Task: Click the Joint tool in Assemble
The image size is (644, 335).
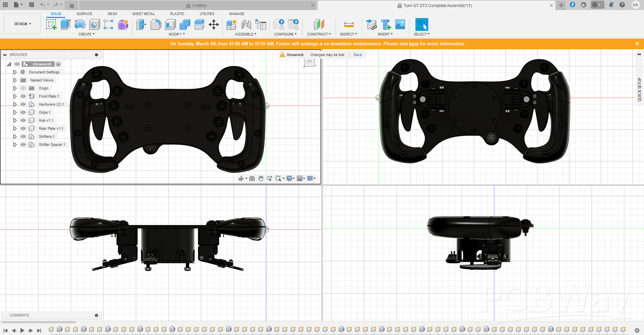Action: [246, 24]
